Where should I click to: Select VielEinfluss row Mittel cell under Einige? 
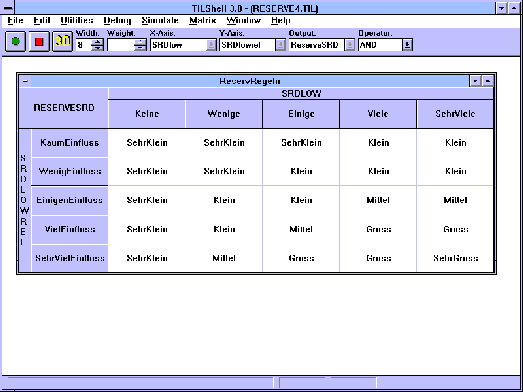pyautogui.click(x=301, y=229)
